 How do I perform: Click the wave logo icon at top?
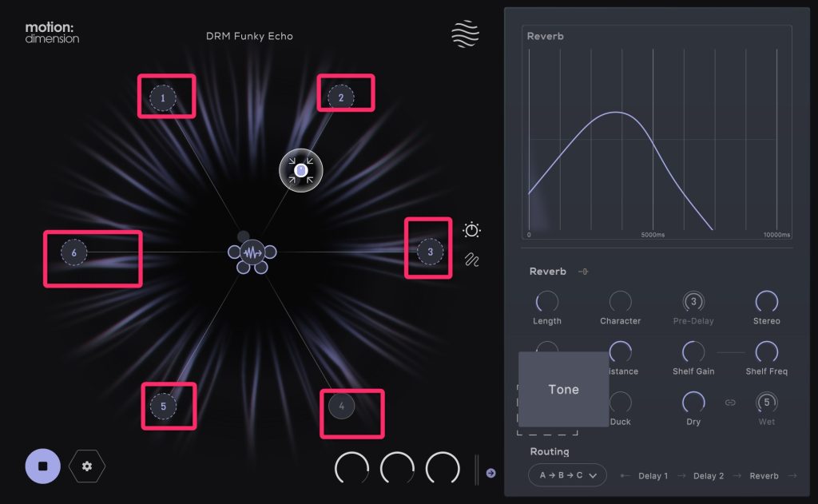[467, 36]
